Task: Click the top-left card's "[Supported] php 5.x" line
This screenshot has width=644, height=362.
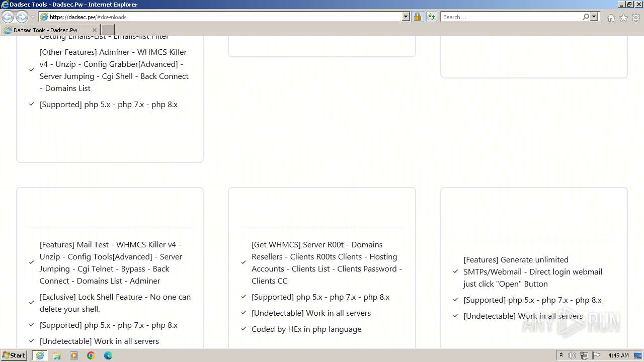Action: pos(109,104)
